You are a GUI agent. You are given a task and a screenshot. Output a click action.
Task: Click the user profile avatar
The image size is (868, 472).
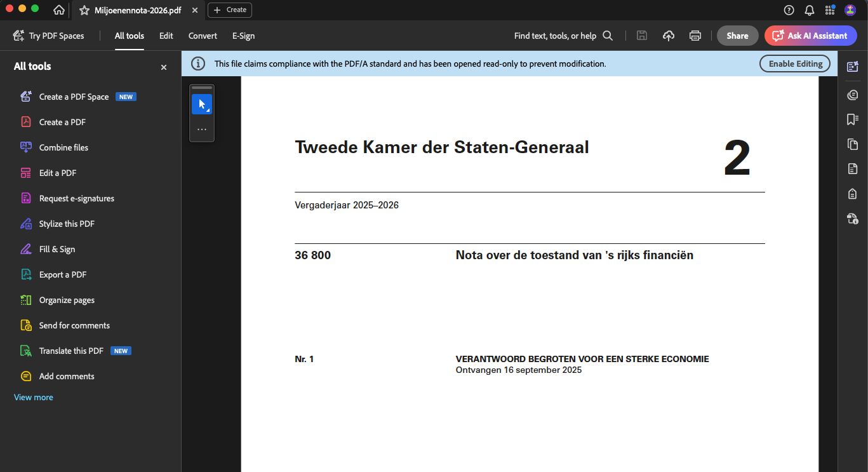(850, 10)
